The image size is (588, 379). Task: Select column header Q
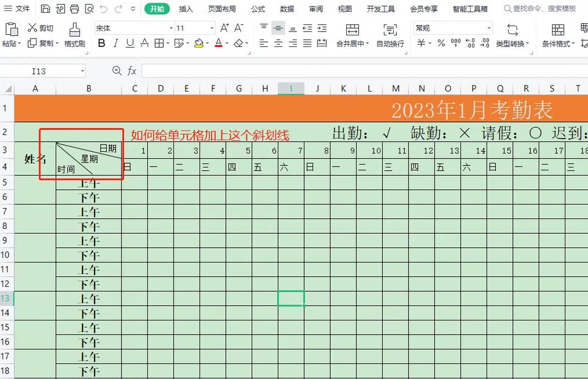click(x=500, y=89)
